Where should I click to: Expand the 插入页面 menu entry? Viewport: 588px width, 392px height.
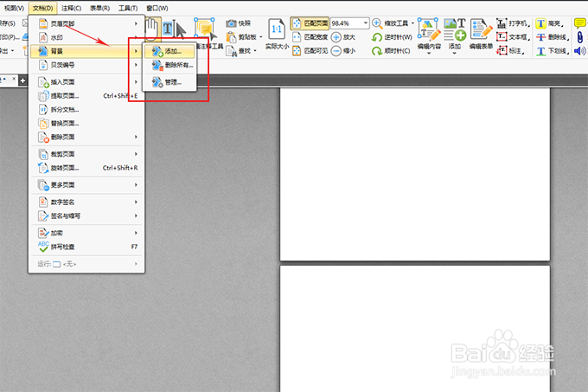(86, 82)
